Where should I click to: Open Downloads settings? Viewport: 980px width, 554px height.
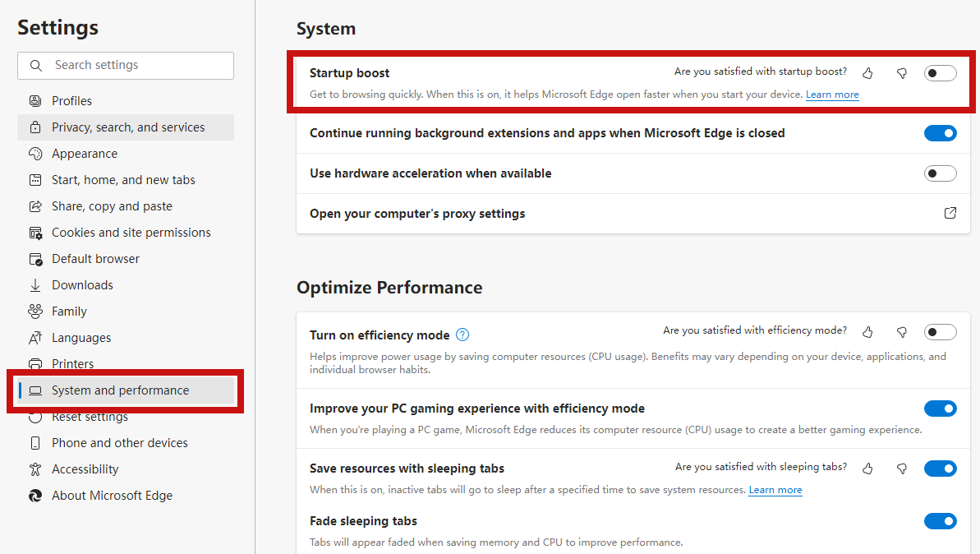126,285
